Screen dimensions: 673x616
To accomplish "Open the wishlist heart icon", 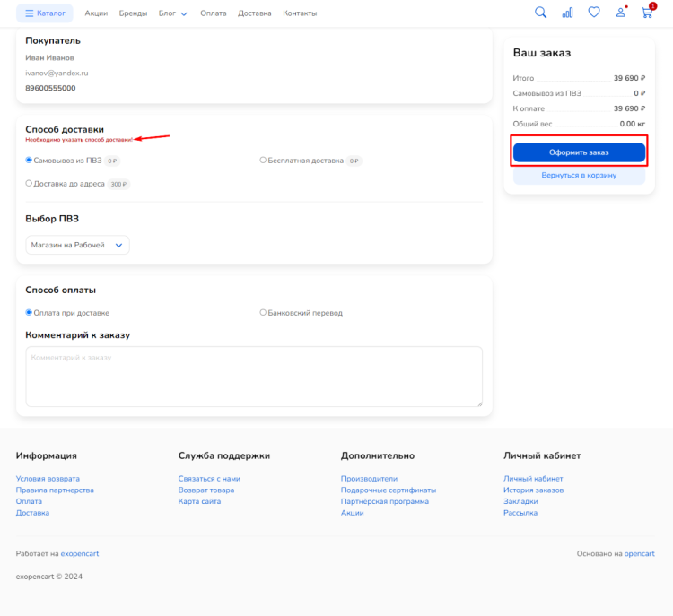I will pyautogui.click(x=593, y=13).
